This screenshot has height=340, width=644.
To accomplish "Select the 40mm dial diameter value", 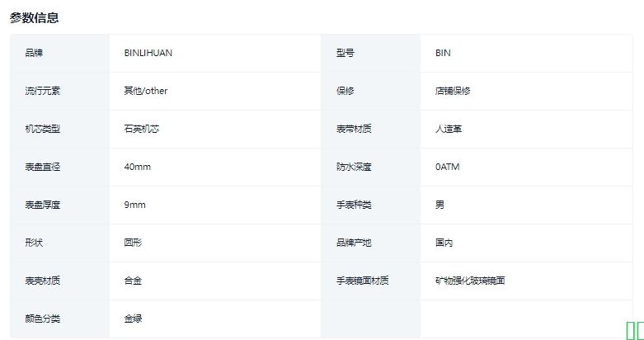I will [x=138, y=167].
